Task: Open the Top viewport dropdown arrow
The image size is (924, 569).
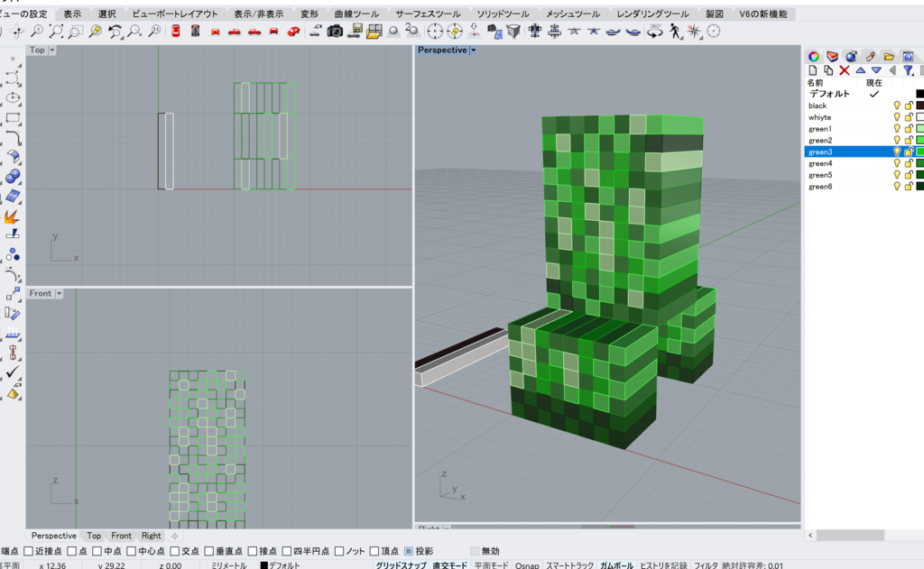Action: 51,50
